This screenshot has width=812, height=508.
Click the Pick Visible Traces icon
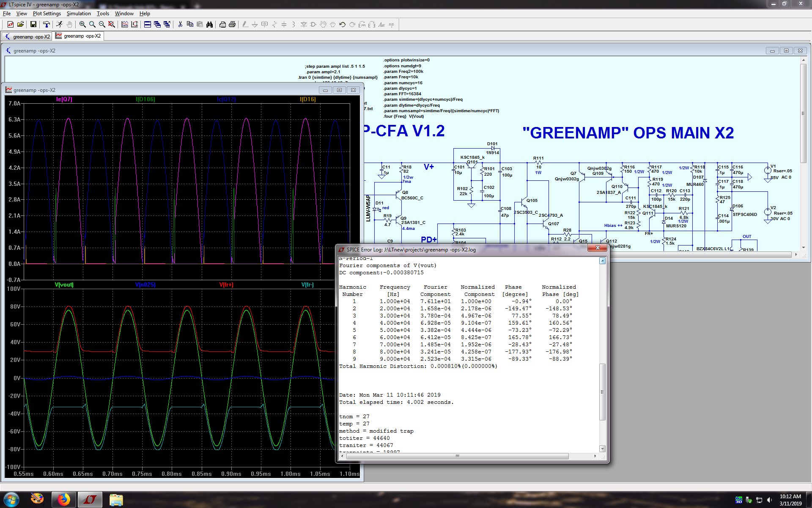pyautogui.click(x=125, y=25)
